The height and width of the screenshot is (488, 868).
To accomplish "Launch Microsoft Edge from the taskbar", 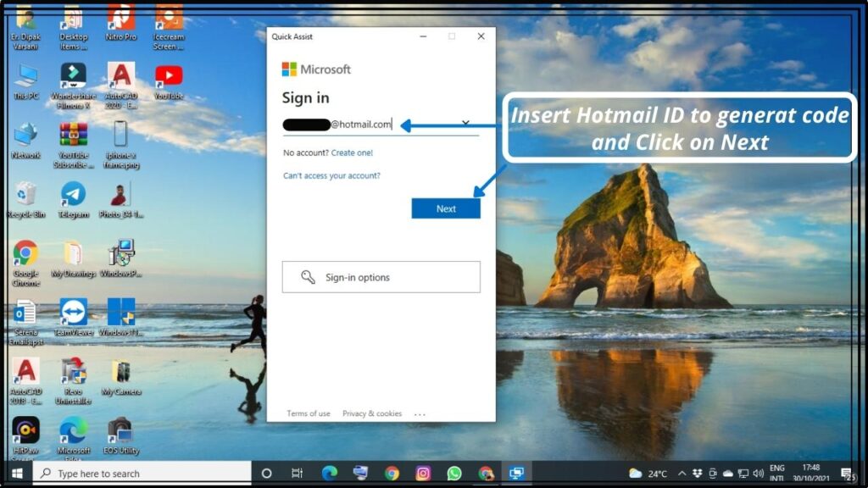I will (x=329, y=473).
